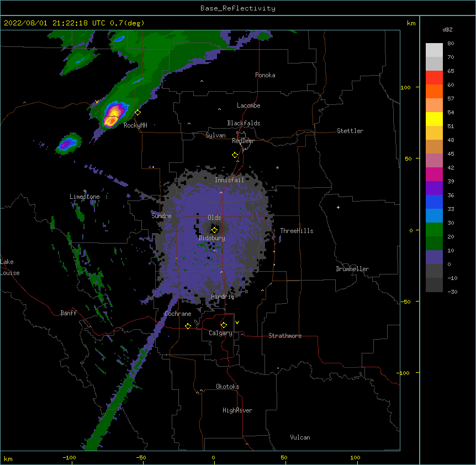476x465 pixels.
Task: Click the red swatch between 65 and 60
Action: pos(434,78)
